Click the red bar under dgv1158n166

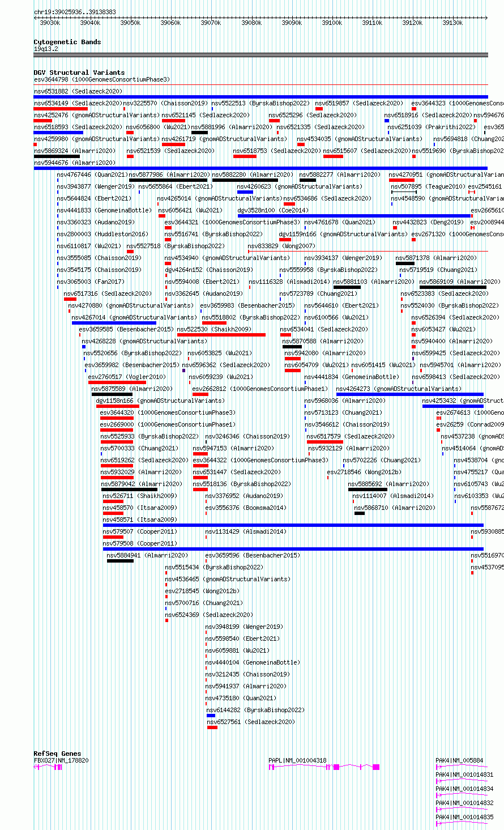(118, 406)
